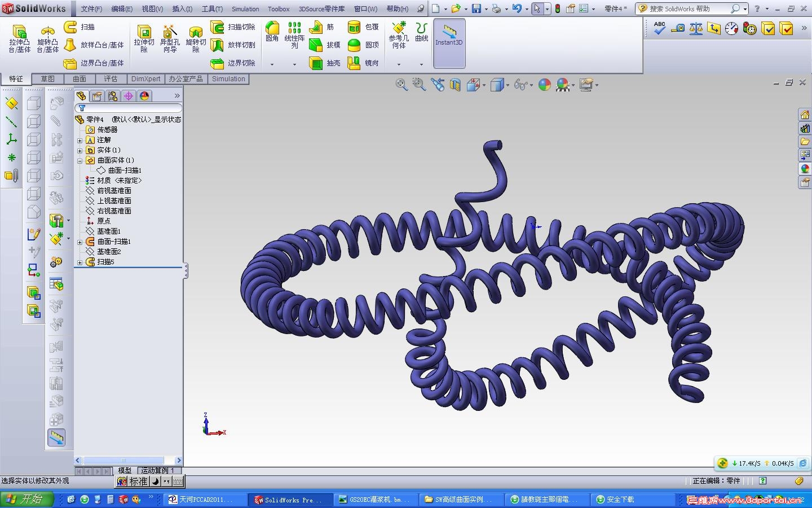
Task: Select the 圆角 fillet tool
Action: (272, 32)
